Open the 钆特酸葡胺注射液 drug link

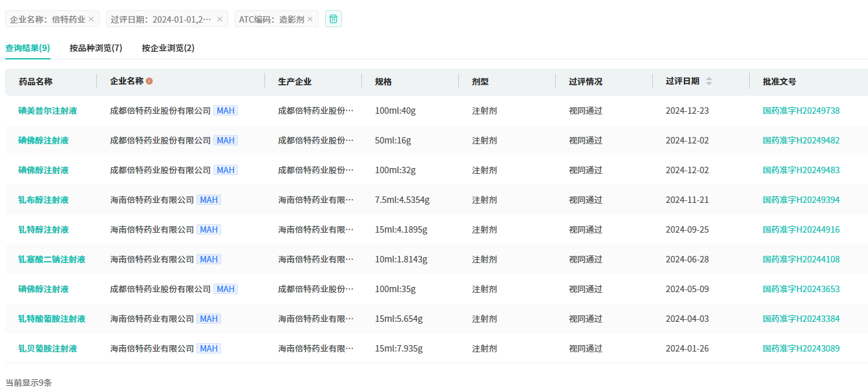tap(52, 319)
